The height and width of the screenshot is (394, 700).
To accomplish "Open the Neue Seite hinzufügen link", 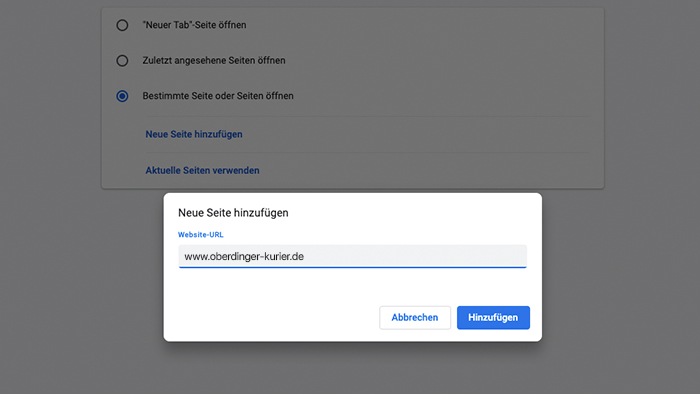I will [194, 134].
